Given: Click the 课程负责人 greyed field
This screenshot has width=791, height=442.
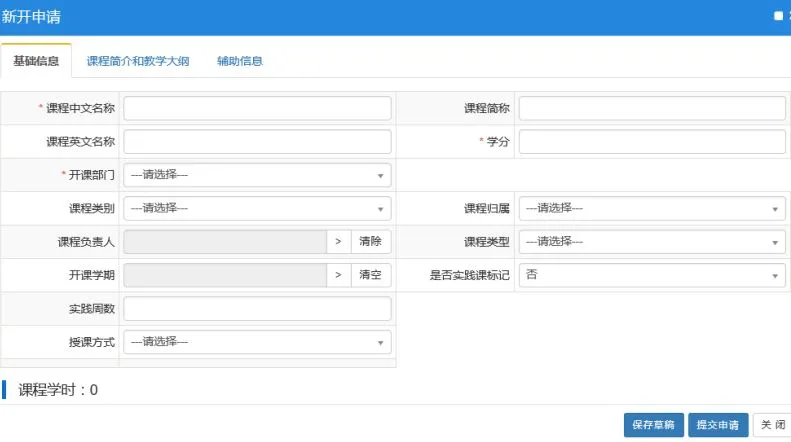Looking at the screenshot, I should [225, 242].
